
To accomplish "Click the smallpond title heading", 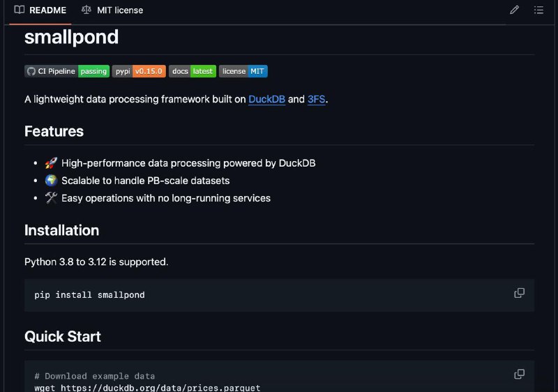I will pyautogui.click(x=71, y=38).
